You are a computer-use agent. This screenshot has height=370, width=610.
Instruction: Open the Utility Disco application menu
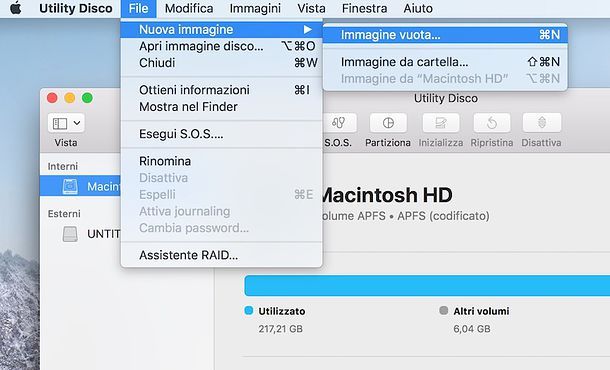(x=75, y=8)
